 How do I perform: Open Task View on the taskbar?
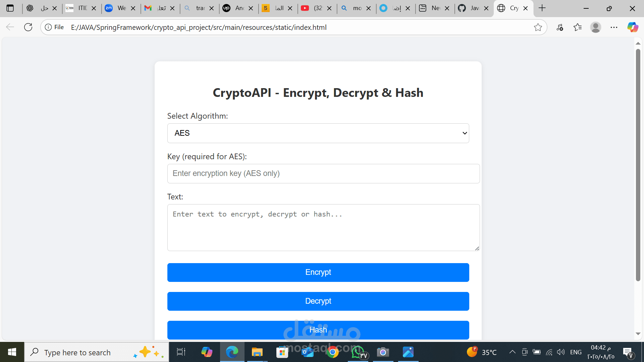[181, 352]
